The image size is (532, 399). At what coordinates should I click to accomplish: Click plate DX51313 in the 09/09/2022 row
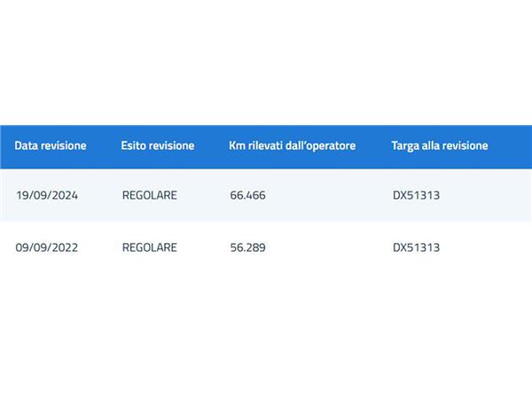point(417,247)
